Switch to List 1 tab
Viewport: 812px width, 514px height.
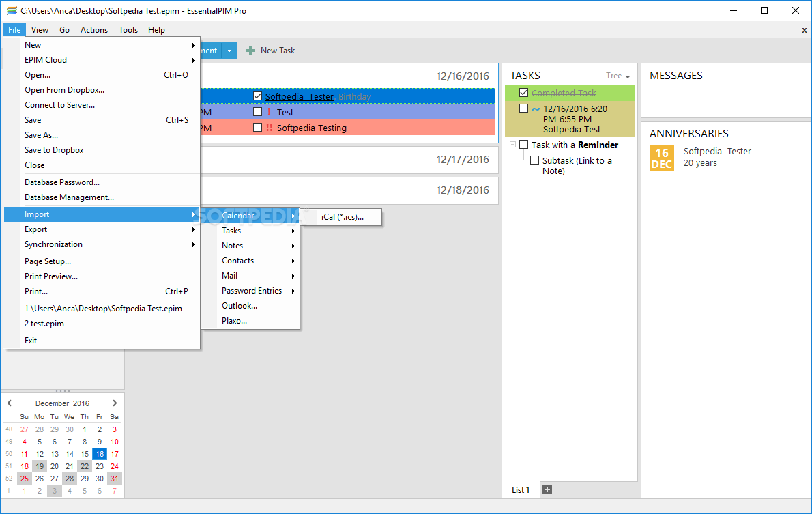tap(521, 489)
